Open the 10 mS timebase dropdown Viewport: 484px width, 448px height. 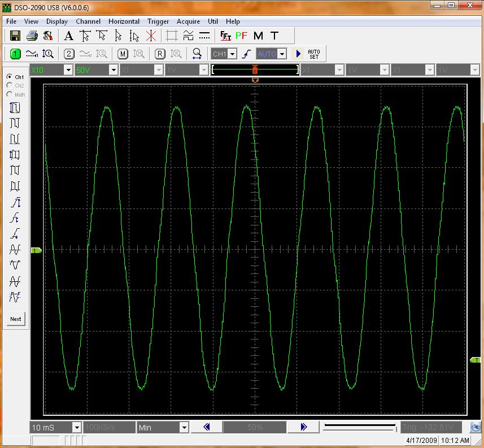coord(76,428)
